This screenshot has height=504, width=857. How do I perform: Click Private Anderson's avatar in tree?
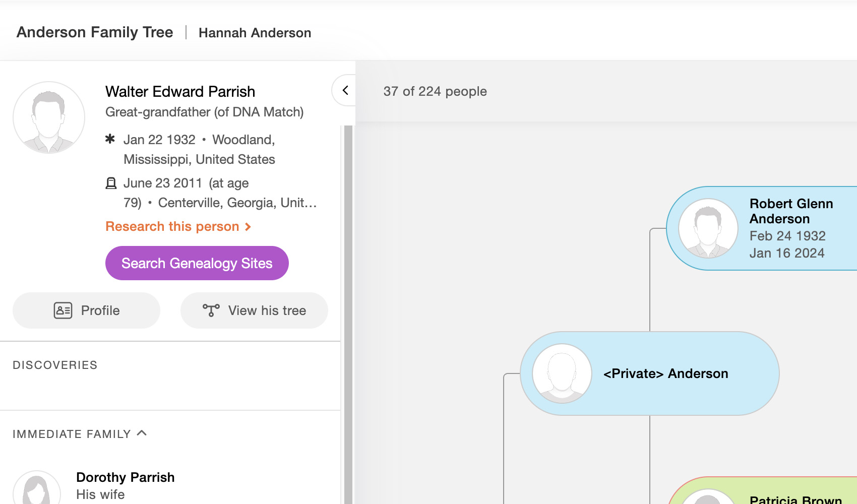point(562,373)
